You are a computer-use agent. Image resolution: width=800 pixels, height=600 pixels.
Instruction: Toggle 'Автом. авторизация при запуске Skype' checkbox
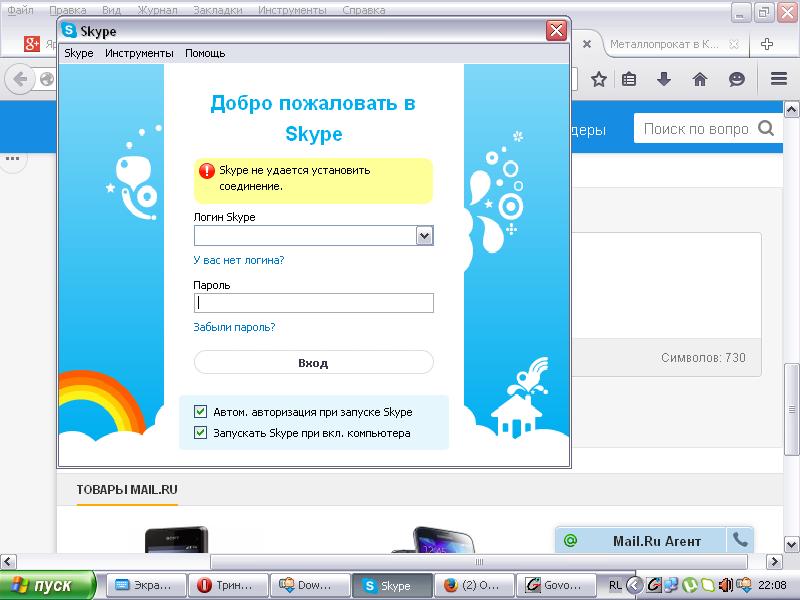point(201,411)
